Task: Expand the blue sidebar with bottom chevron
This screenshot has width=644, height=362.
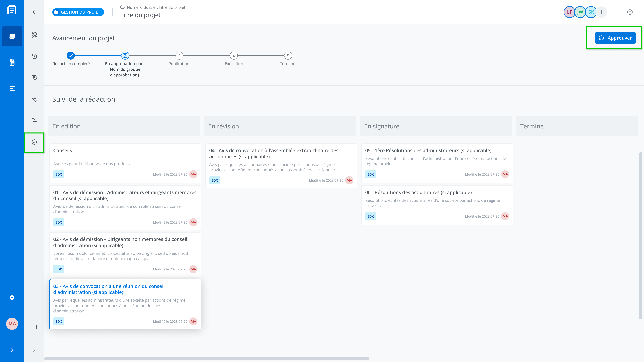Action: pyautogui.click(x=12, y=350)
